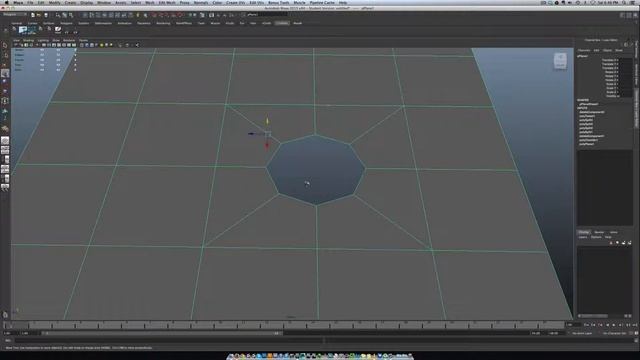
Task: Click the yellow Y-axis move handle
Action: (x=267, y=121)
